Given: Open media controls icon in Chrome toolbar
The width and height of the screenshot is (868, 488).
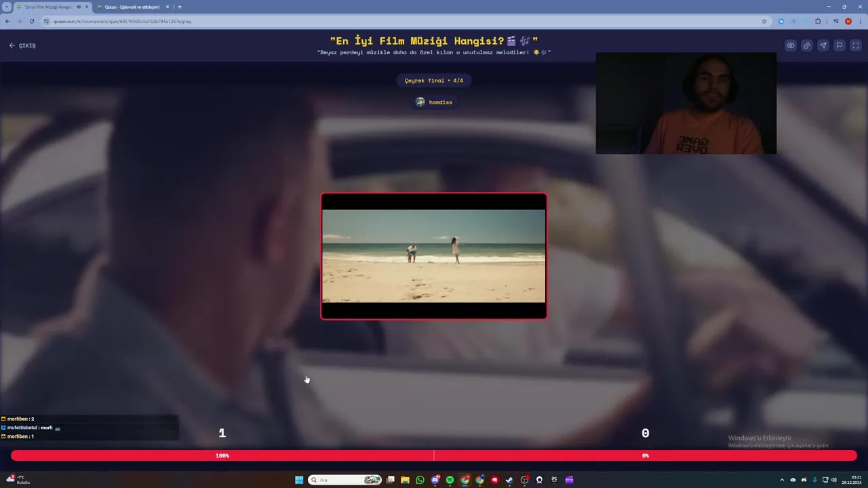Looking at the screenshot, I should pyautogui.click(x=836, y=21).
